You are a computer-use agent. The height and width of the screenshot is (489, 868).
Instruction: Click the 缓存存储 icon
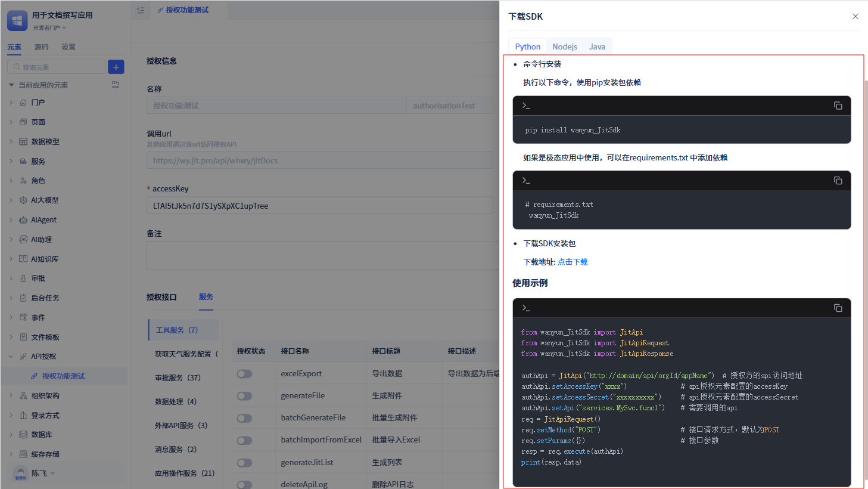[x=23, y=454]
